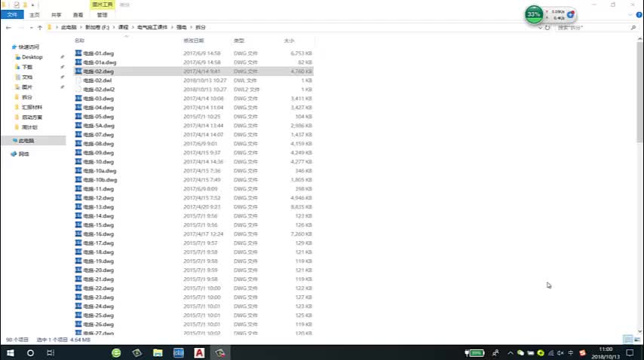Sort by the 名称 column header
Image resolution: width=644 pixels, height=360 pixels.
coord(80,41)
